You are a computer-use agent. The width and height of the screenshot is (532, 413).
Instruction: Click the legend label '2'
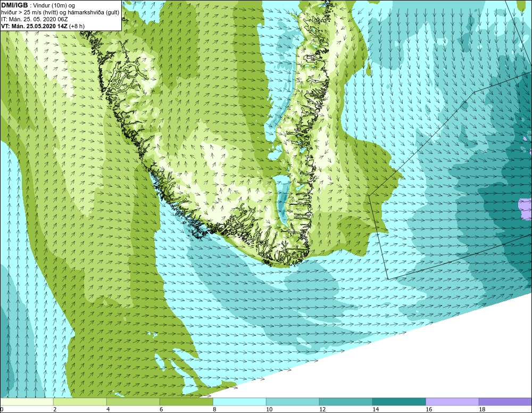pyautogui.click(x=55, y=410)
